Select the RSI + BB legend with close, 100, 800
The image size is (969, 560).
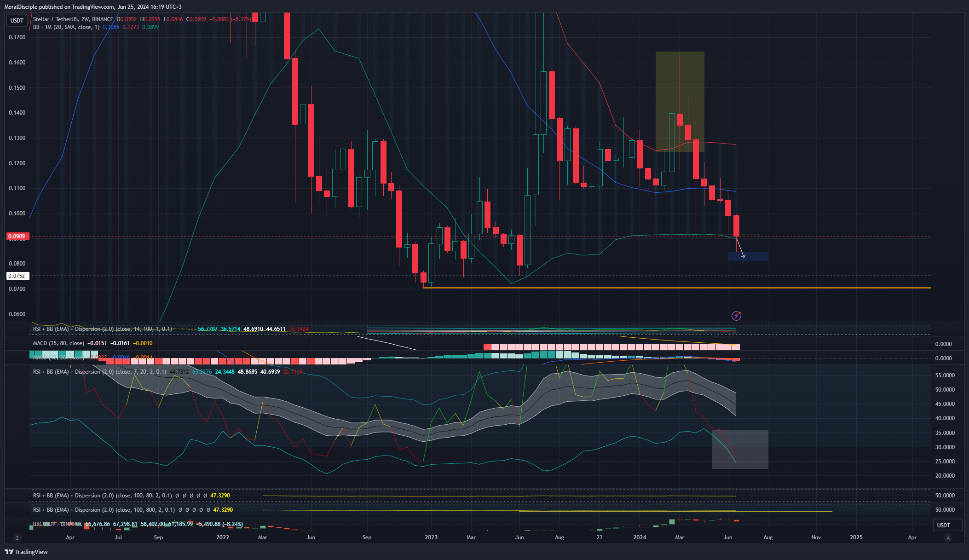[x=104, y=510]
